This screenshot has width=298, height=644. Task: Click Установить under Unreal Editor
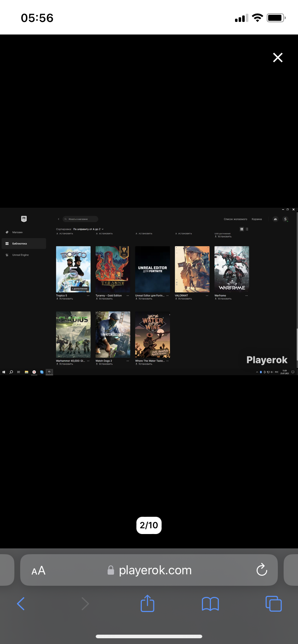tap(144, 299)
